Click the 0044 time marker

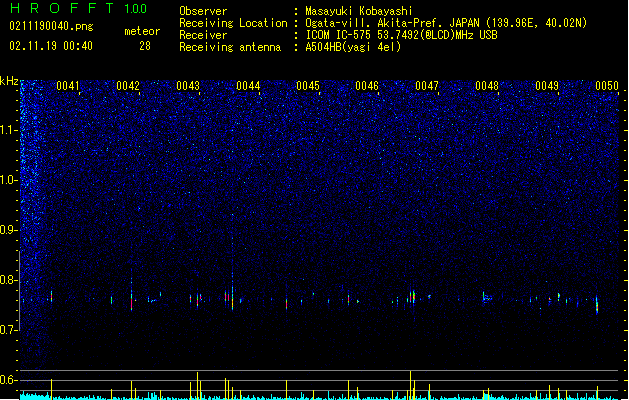248,86
